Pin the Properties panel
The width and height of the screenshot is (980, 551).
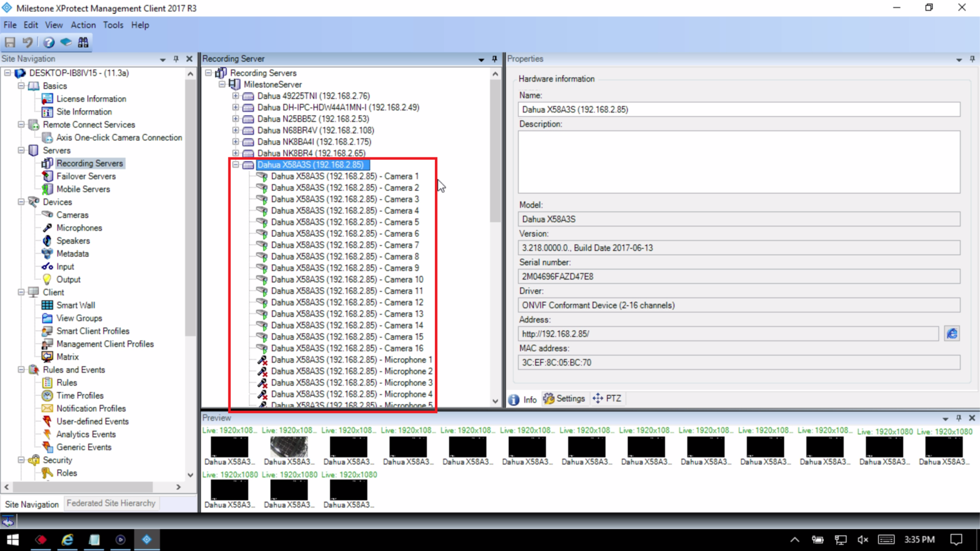click(x=972, y=59)
